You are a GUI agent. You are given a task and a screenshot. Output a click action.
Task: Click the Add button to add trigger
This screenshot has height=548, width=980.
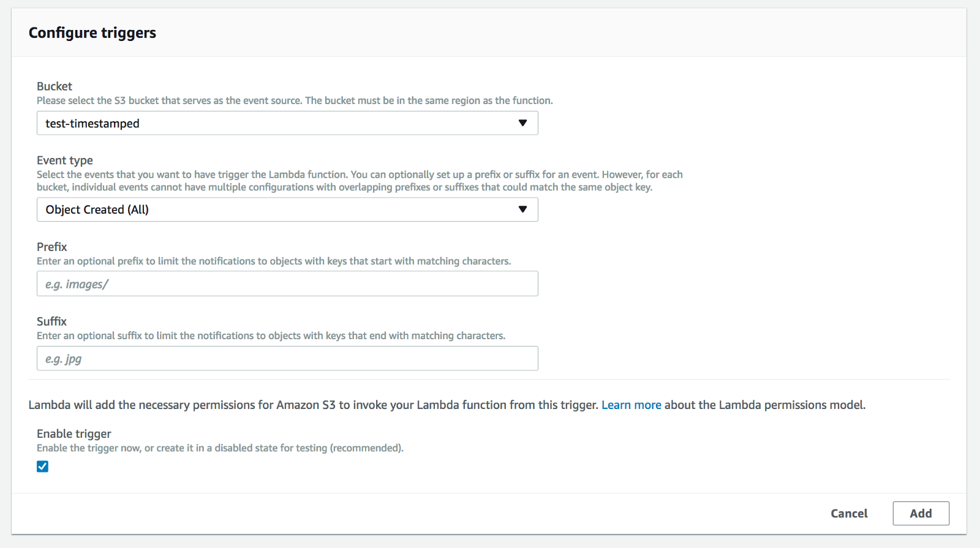pos(921,513)
